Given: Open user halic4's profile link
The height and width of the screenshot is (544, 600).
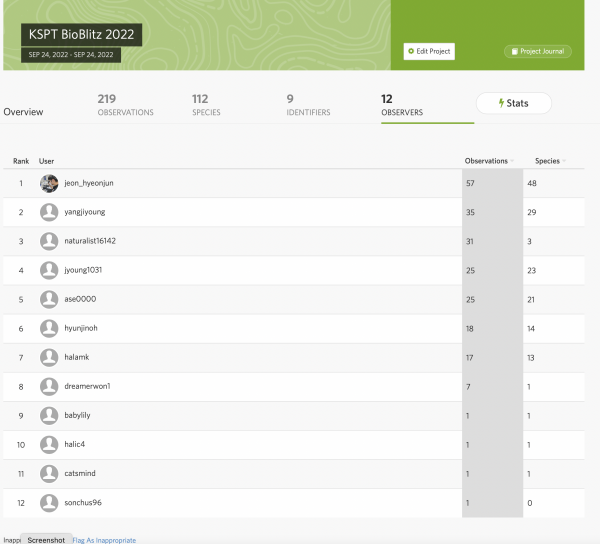Looking at the screenshot, I should coord(75,445).
